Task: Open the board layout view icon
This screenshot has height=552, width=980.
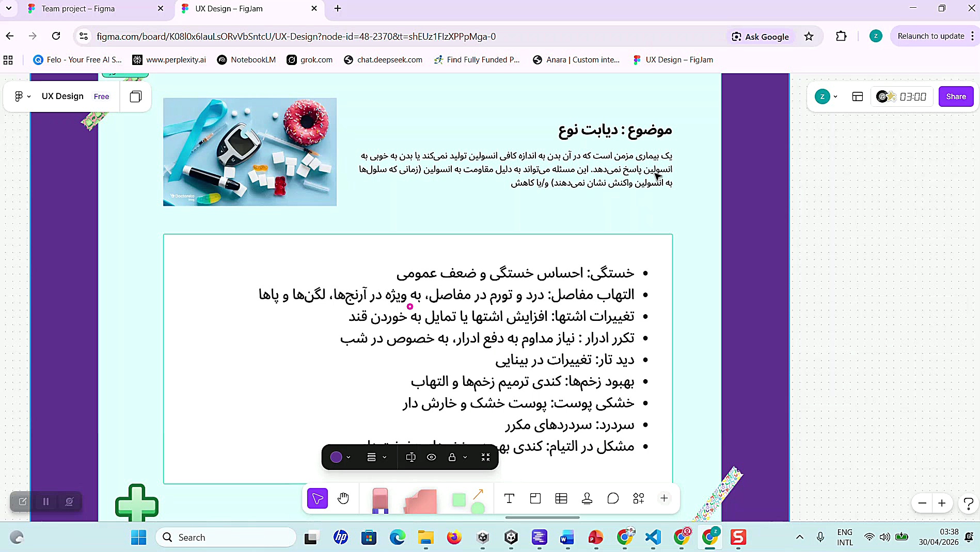Action: point(858,96)
